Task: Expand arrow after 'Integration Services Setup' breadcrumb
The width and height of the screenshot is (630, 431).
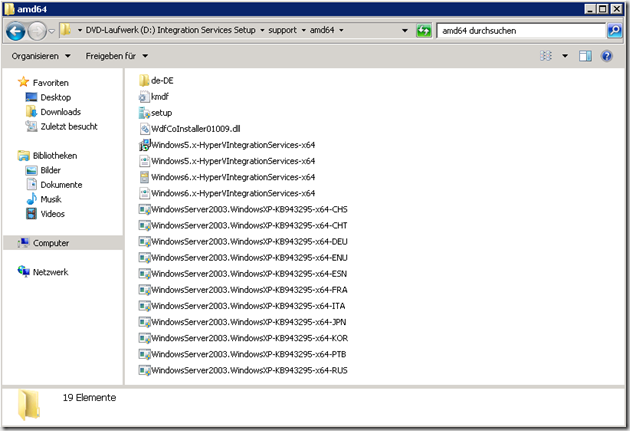Action: coord(262,31)
